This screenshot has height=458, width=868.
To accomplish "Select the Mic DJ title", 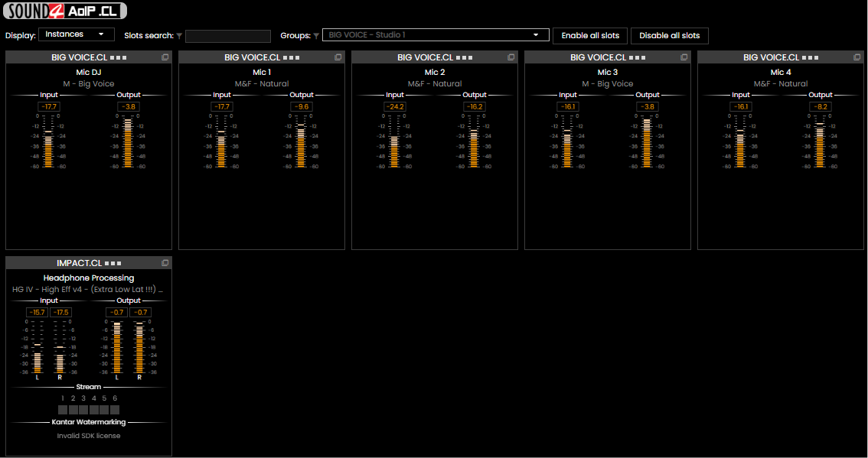I will click(89, 72).
